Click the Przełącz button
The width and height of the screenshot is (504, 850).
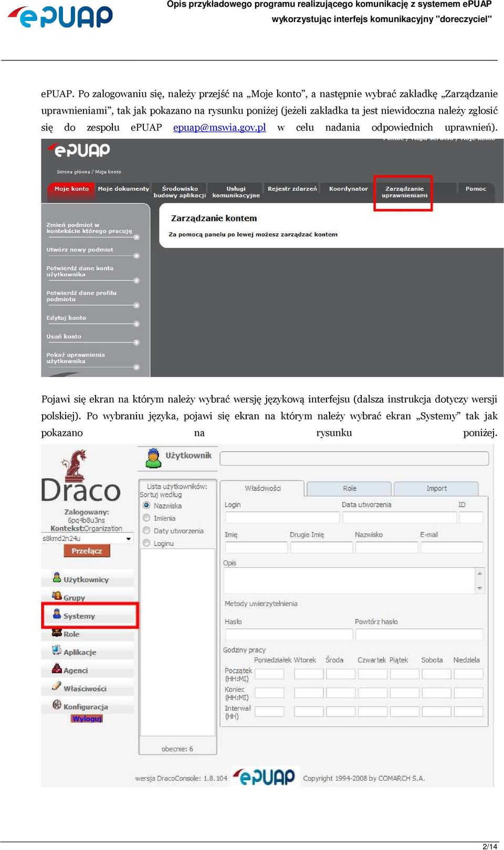point(87,551)
